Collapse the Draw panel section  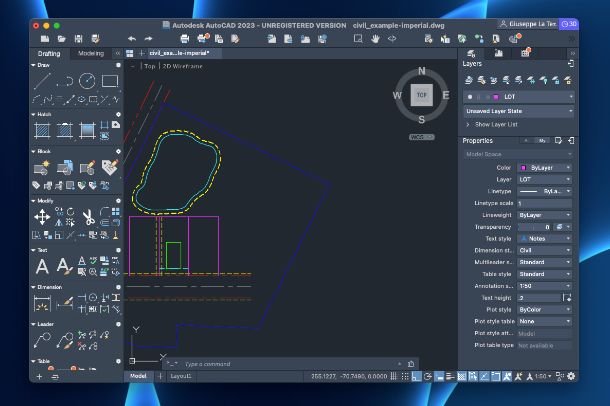33,65
